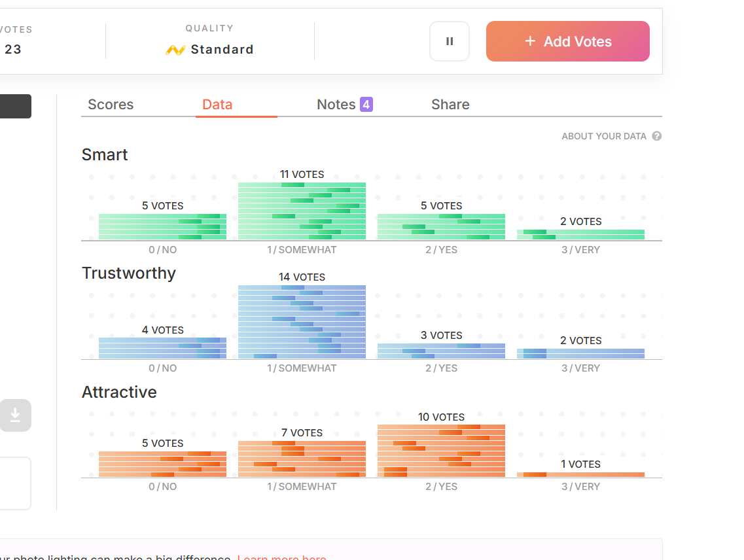Click the Smart 11 votes Somewhat bar
The height and width of the screenshot is (560, 744).
click(302, 211)
